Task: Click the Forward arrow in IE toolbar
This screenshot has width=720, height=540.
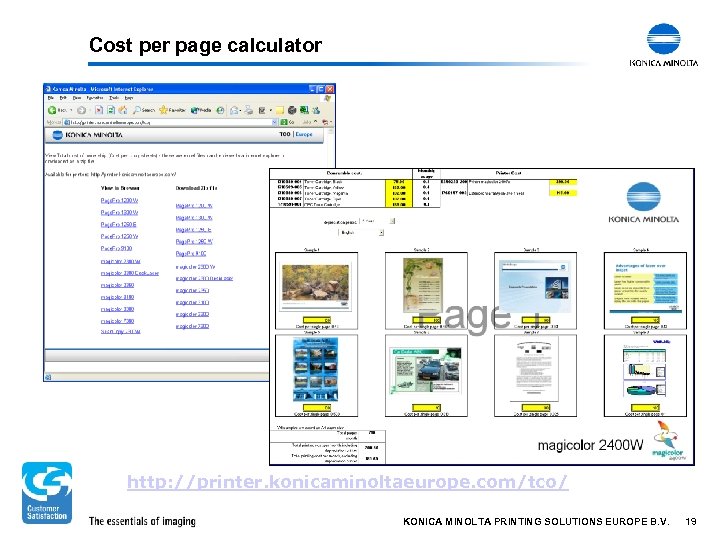Action: coord(81,110)
